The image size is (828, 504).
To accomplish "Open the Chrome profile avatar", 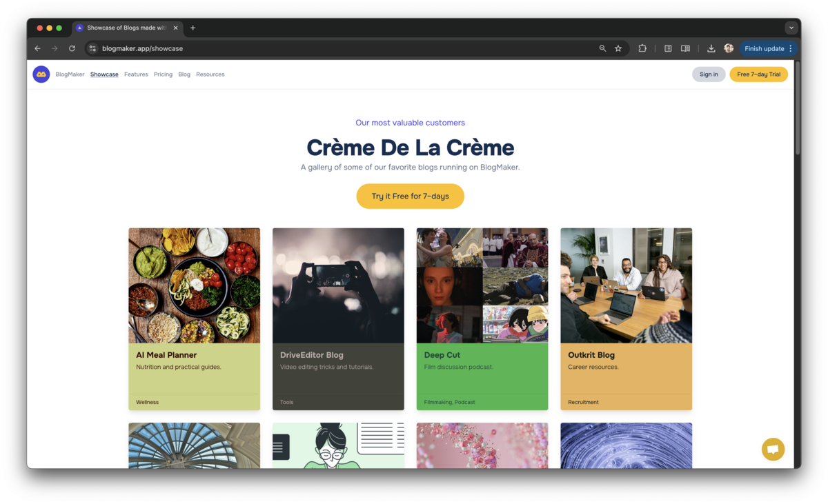I will pyautogui.click(x=729, y=49).
